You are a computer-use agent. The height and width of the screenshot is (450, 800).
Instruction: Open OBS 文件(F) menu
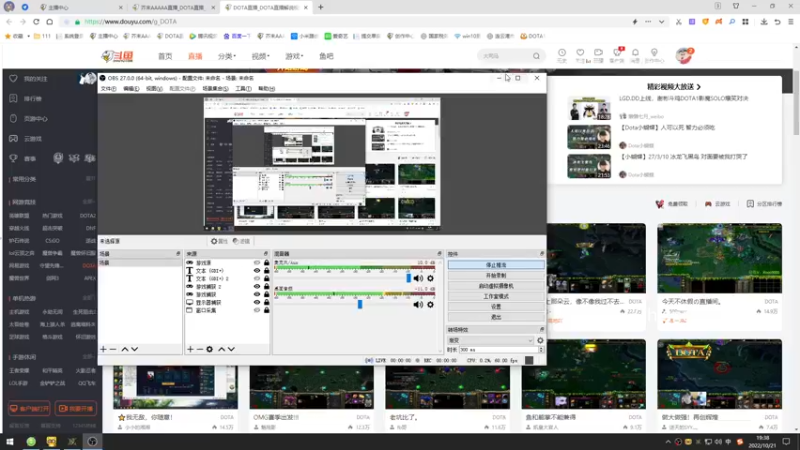[x=108, y=89]
